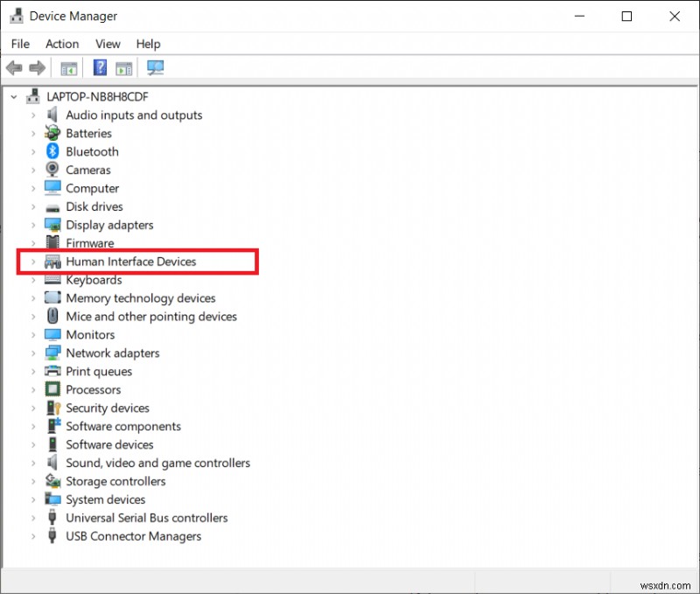700x594 pixels.
Task: Expand Universal Serial Bus controllers chevron
Action: [x=33, y=517]
